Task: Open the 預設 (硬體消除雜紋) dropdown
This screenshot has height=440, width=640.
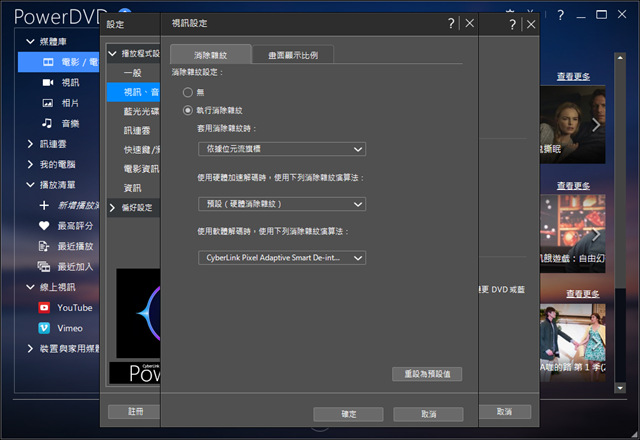Action: [282, 204]
